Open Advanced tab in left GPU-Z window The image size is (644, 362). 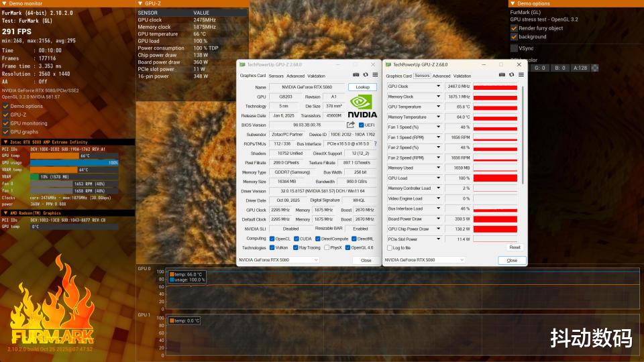tap(296, 76)
